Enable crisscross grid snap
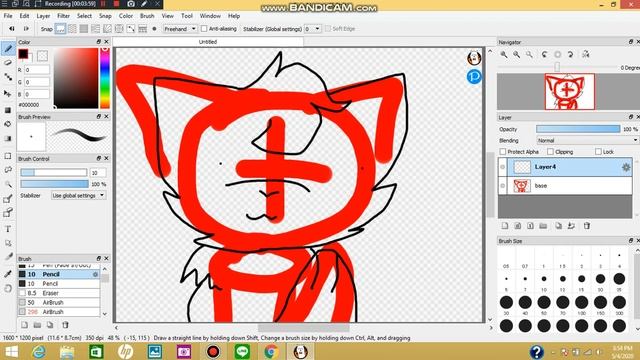The width and height of the screenshot is (640, 360). [84, 29]
